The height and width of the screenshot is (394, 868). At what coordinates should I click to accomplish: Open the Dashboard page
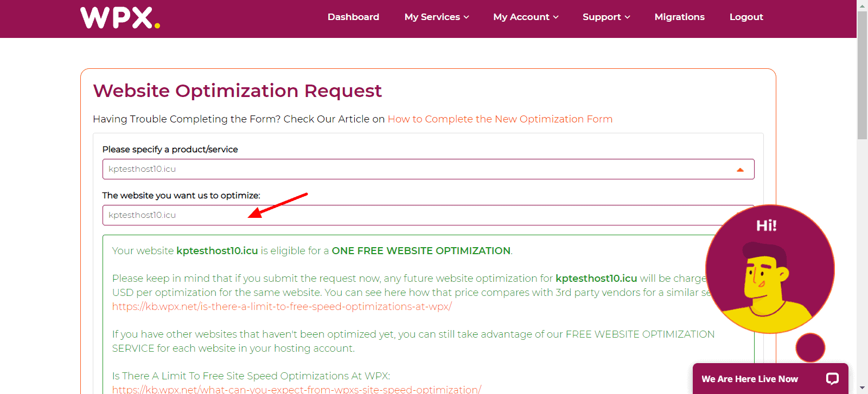[353, 17]
